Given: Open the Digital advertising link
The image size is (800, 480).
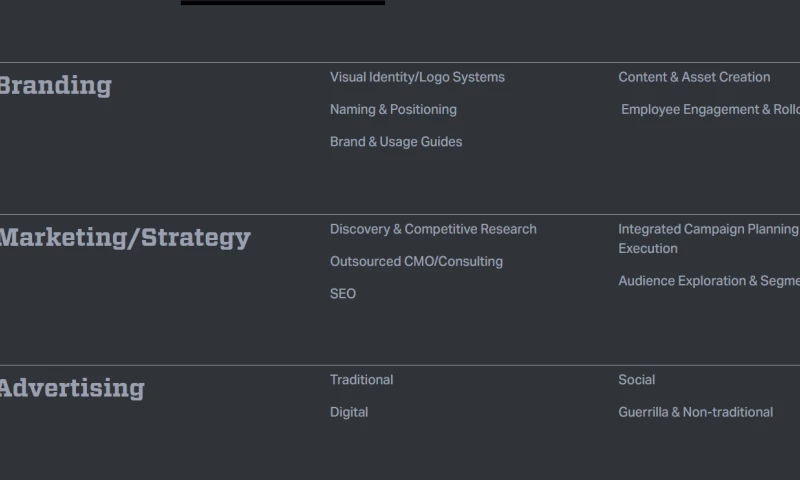Looking at the screenshot, I should [349, 412].
